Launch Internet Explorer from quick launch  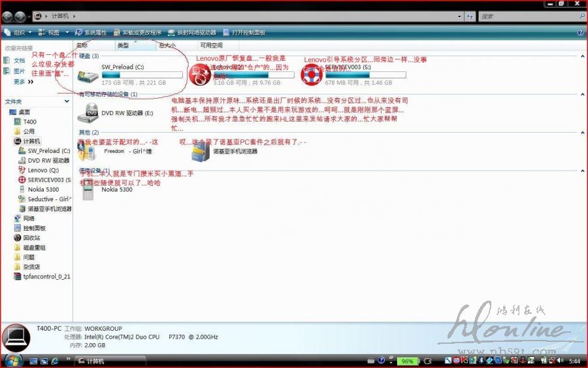tap(55, 361)
